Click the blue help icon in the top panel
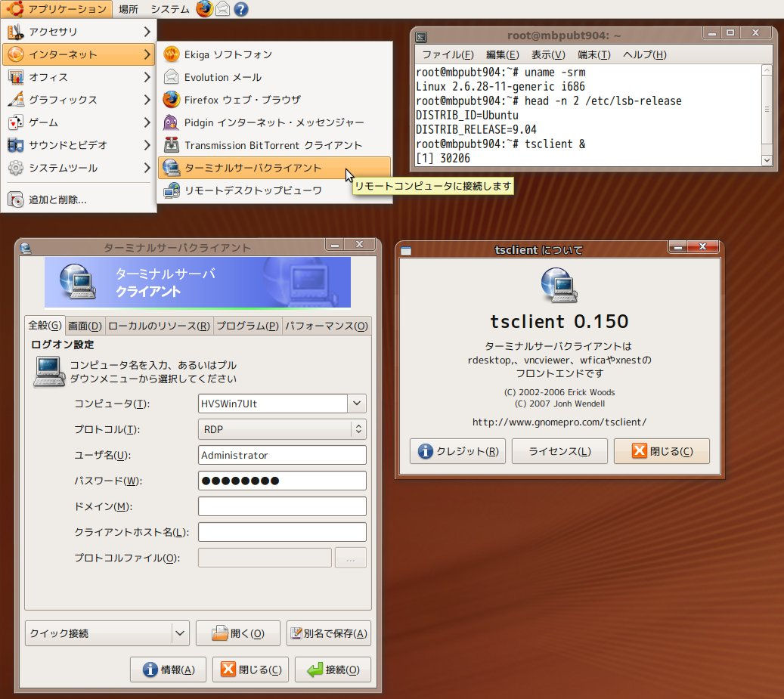The height and width of the screenshot is (699, 784). [241, 9]
